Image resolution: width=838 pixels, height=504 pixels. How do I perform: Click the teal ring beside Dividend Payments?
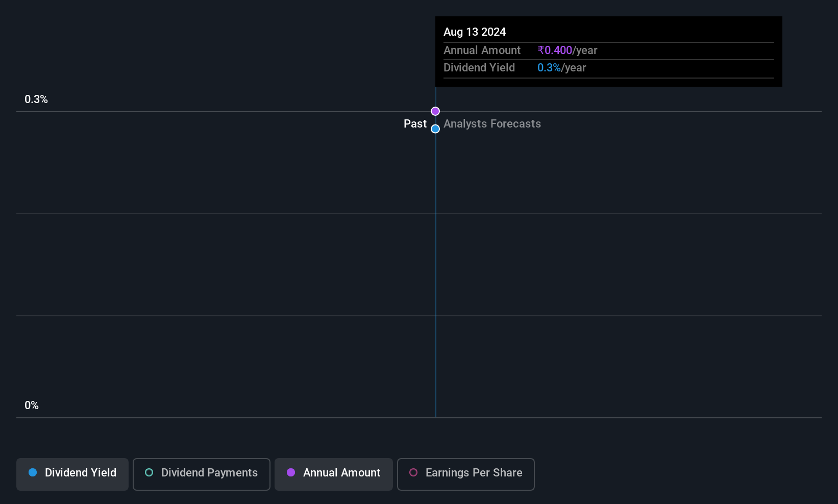[x=149, y=473]
